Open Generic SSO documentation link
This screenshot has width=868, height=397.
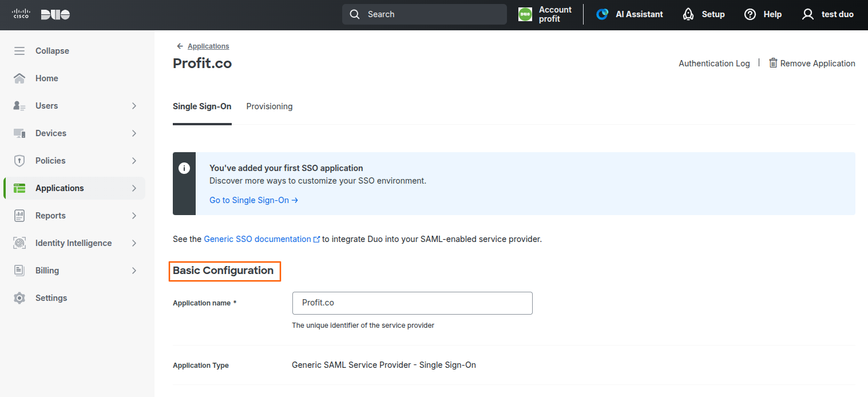[x=257, y=239]
